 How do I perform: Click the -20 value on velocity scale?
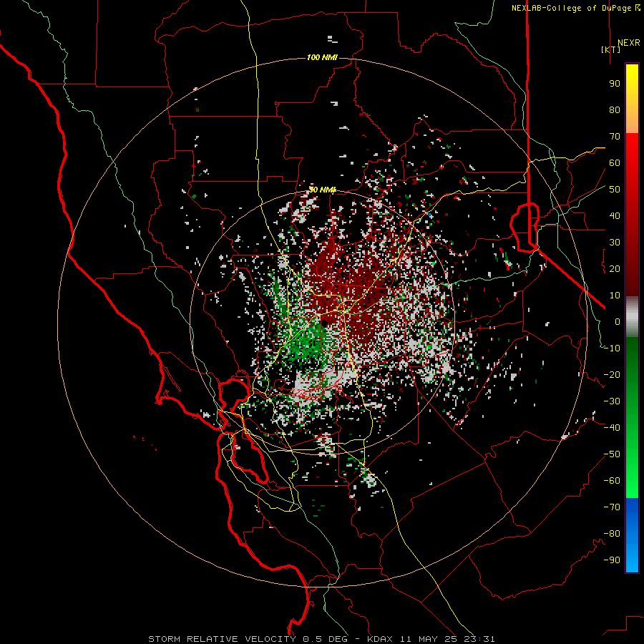click(x=612, y=375)
